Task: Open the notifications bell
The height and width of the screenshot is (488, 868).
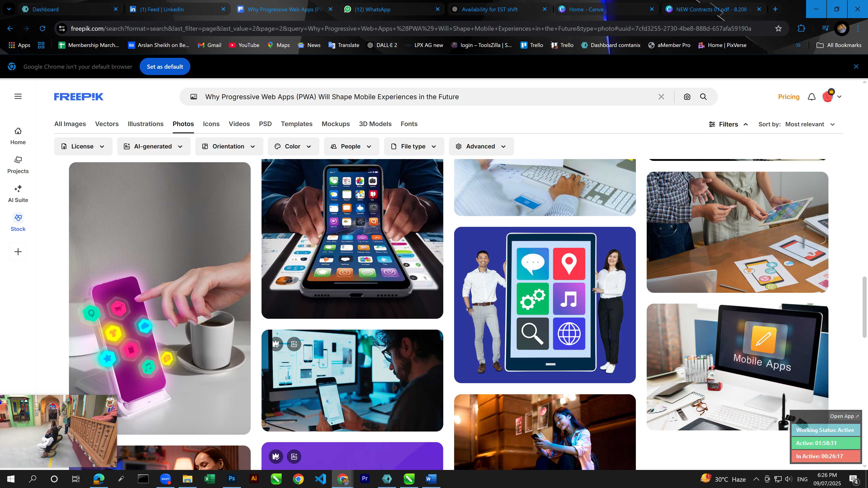Action: click(812, 97)
